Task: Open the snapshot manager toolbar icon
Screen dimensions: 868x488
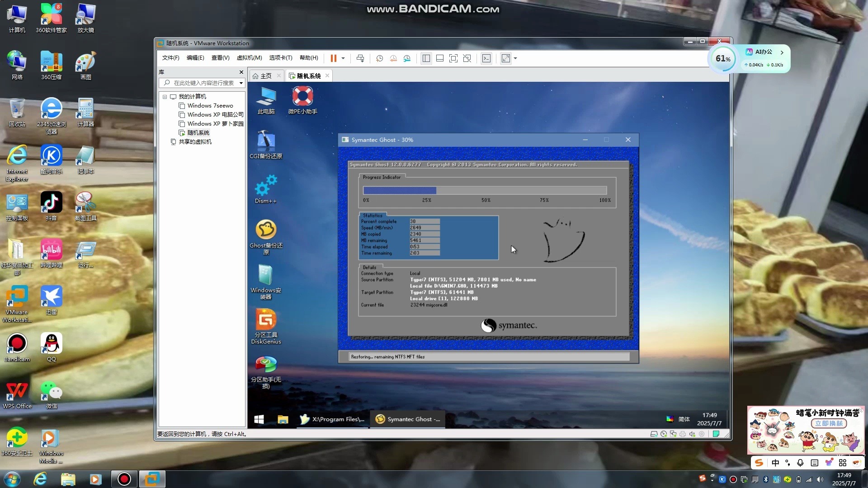Action: [x=406, y=58]
